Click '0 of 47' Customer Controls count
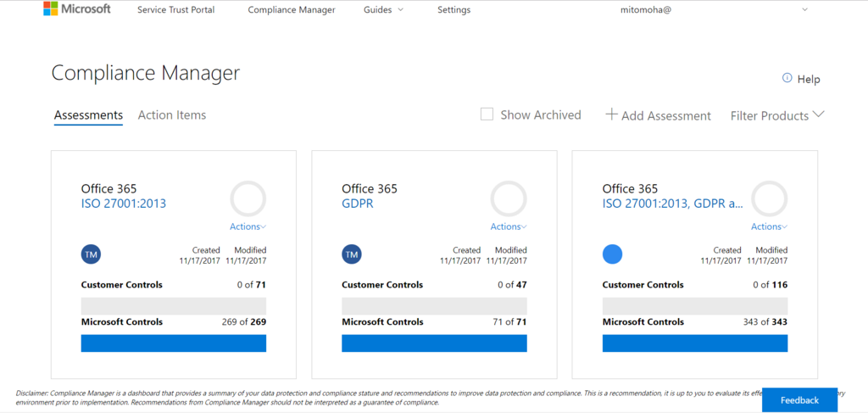 [512, 285]
